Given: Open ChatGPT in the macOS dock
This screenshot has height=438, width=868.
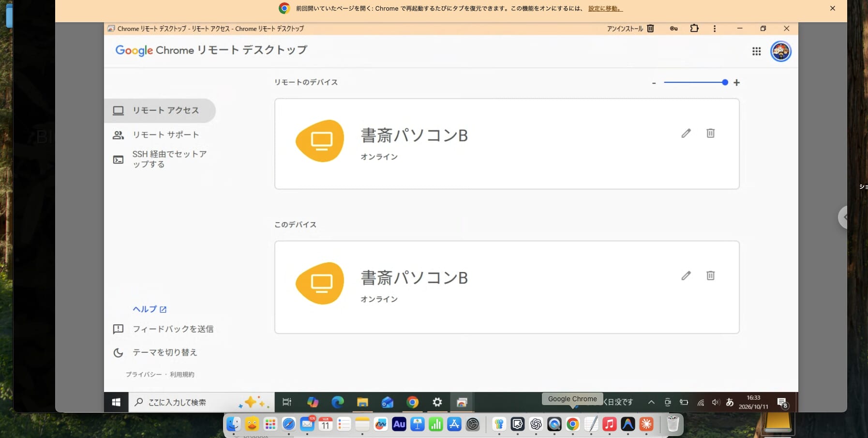Looking at the screenshot, I should [536, 424].
